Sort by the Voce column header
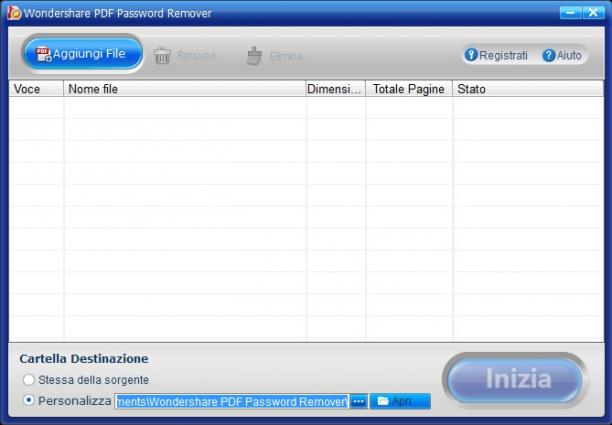The height and width of the screenshot is (425, 612). click(x=36, y=89)
